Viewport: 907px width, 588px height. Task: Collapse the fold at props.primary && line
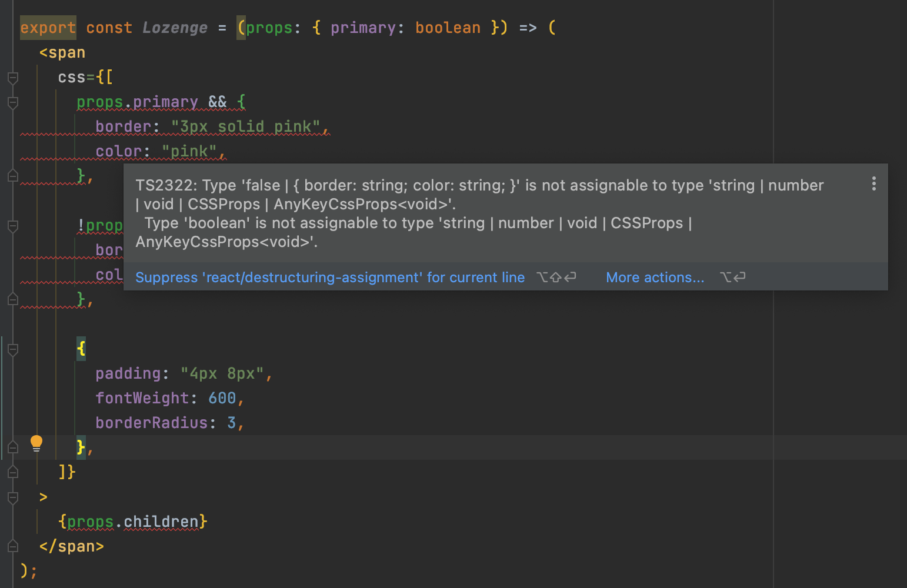(13, 102)
